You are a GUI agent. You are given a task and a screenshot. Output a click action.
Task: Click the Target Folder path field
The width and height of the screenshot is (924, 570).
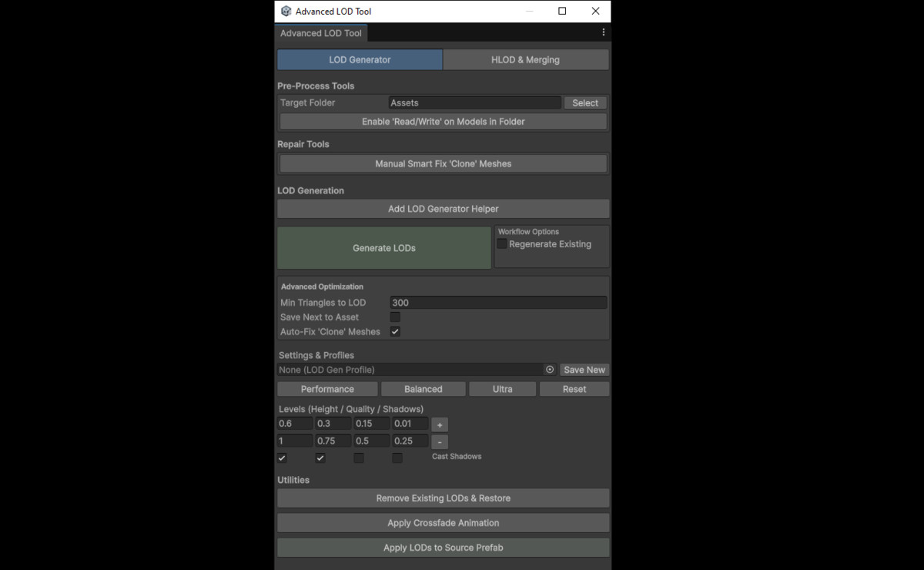[x=474, y=102]
